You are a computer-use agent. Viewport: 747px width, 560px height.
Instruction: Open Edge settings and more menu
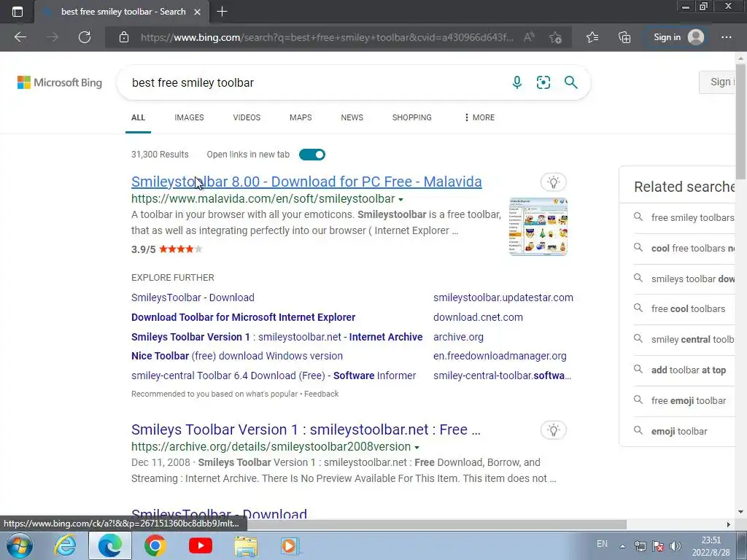point(727,37)
